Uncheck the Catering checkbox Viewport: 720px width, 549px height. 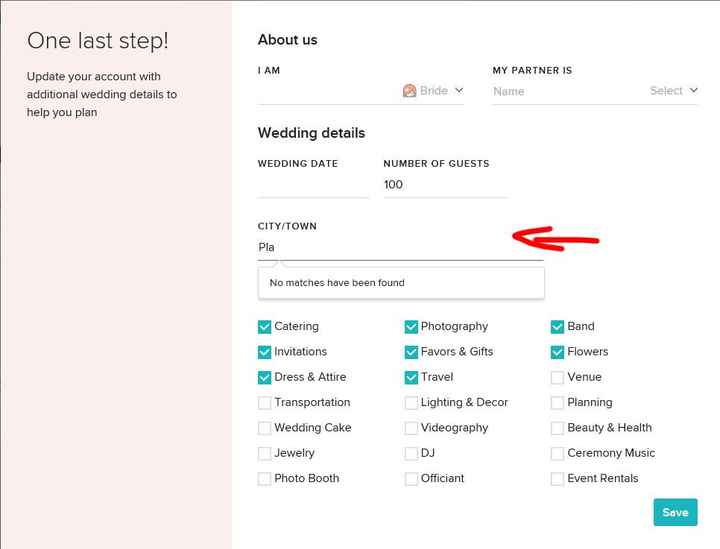click(x=265, y=326)
